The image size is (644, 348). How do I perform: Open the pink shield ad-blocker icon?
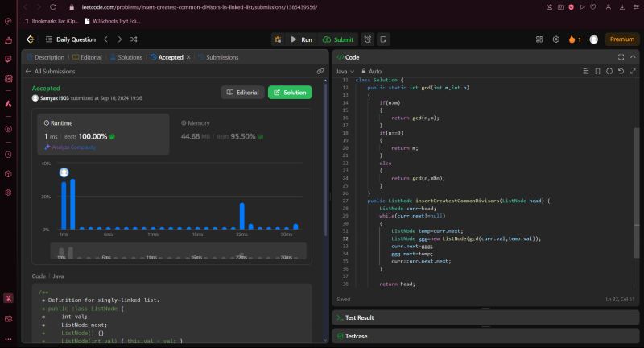click(x=571, y=7)
